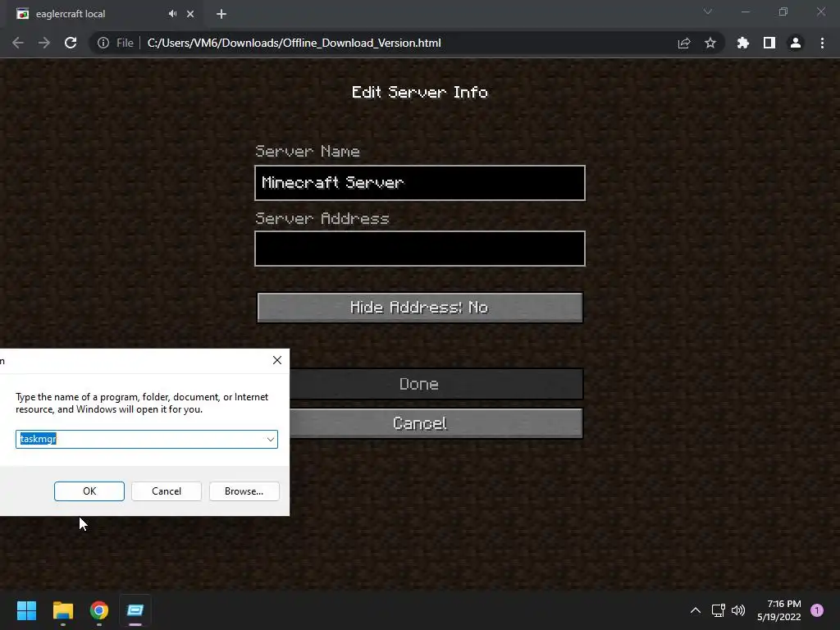Click the Run app icon on taskbar

coord(135,610)
